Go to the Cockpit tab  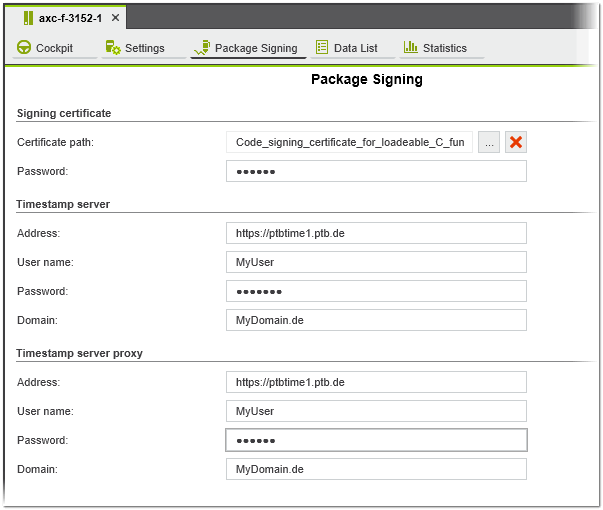(x=54, y=48)
